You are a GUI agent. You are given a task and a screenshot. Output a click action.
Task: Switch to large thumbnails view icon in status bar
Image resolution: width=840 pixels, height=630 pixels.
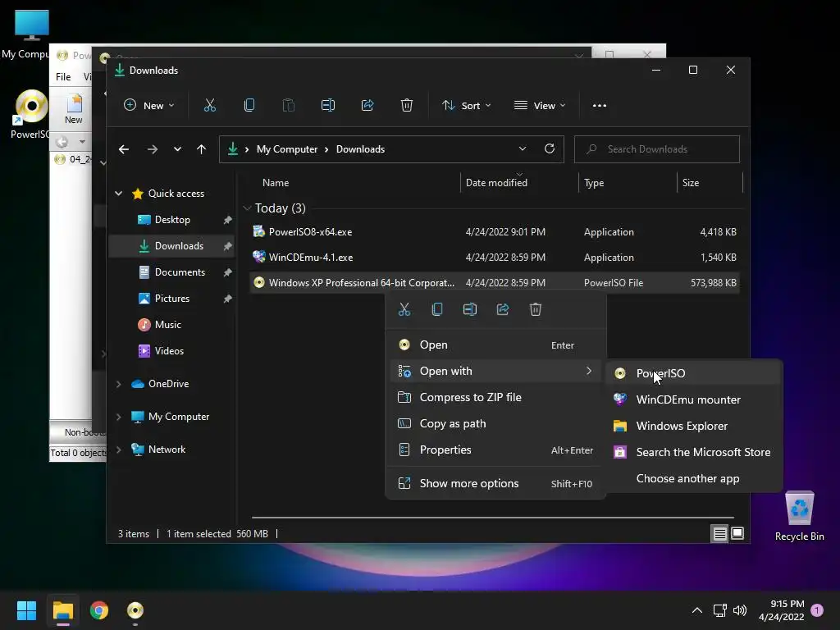tap(737, 533)
